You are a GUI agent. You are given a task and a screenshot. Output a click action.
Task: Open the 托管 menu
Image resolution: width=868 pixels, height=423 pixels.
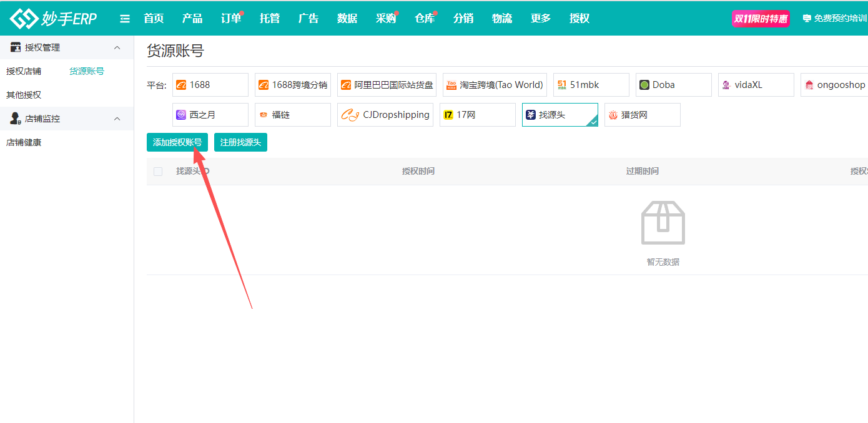click(270, 19)
